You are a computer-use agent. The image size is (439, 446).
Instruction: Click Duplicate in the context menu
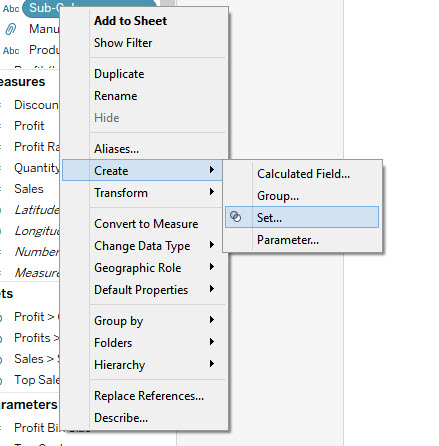(x=119, y=74)
